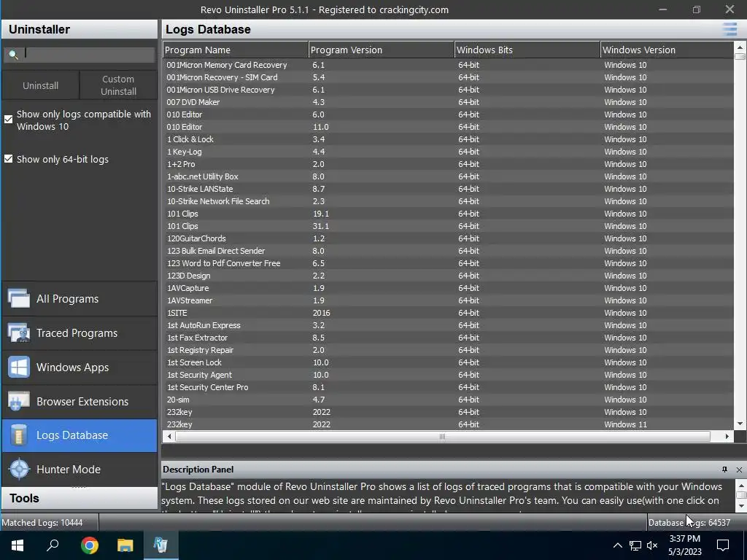This screenshot has width=747, height=560.
Task: Open taskbar search magnifier
Action: [x=53, y=545]
